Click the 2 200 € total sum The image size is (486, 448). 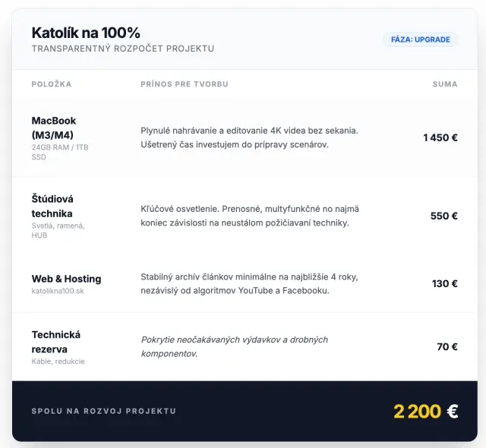coord(425,411)
